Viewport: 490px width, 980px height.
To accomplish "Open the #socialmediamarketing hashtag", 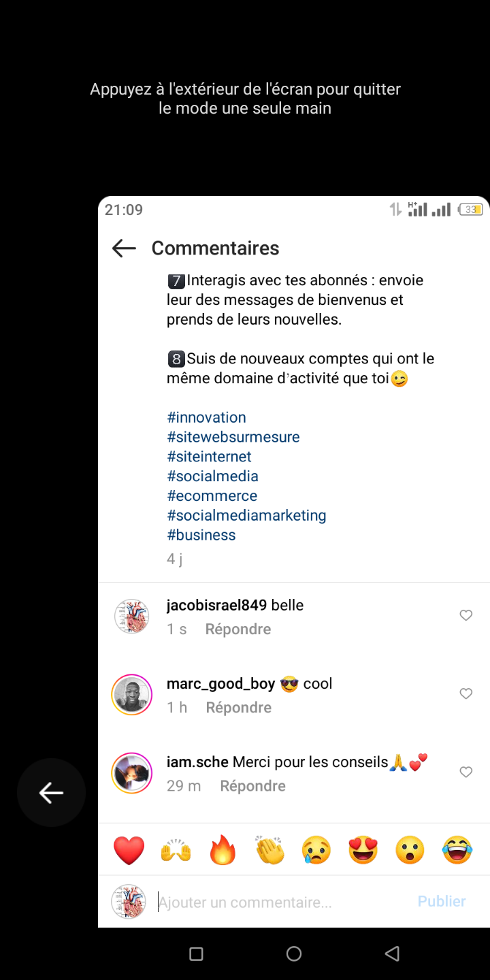I will tap(246, 516).
